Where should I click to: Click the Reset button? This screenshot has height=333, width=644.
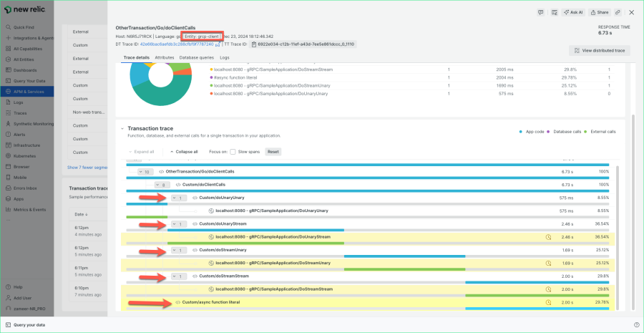pyautogui.click(x=273, y=152)
